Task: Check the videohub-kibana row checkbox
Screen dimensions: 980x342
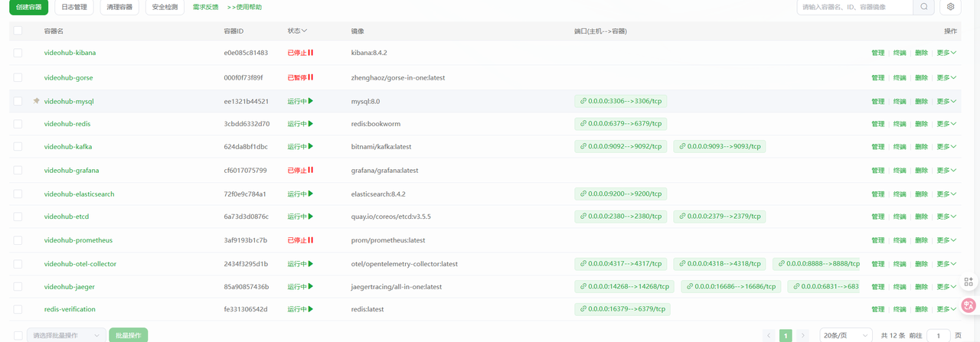Action: click(18, 53)
